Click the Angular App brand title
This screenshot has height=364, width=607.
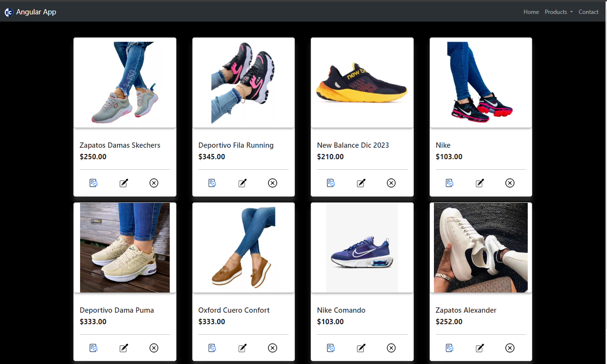(36, 12)
